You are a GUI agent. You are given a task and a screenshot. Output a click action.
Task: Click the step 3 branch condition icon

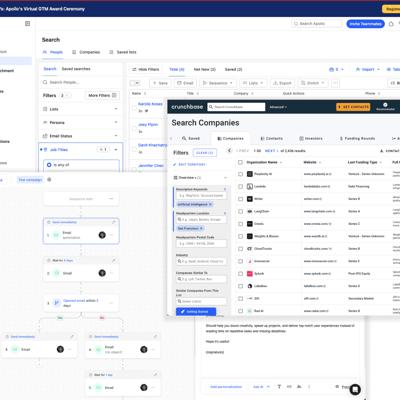[57, 303]
